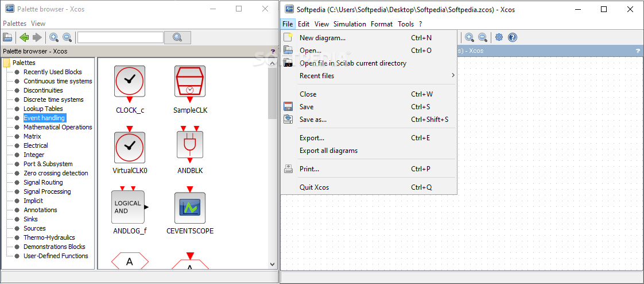The height and width of the screenshot is (284, 644).
Task: Open the Format menu
Action: click(x=382, y=24)
